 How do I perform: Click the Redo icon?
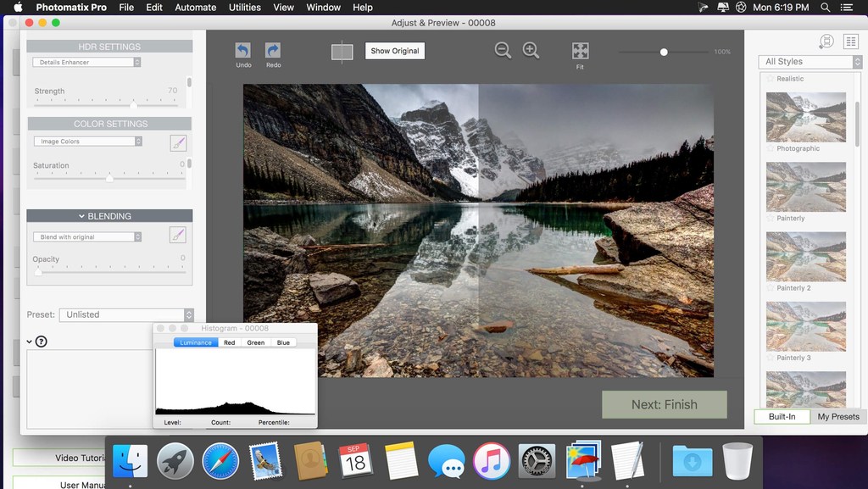click(x=272, y=51)
